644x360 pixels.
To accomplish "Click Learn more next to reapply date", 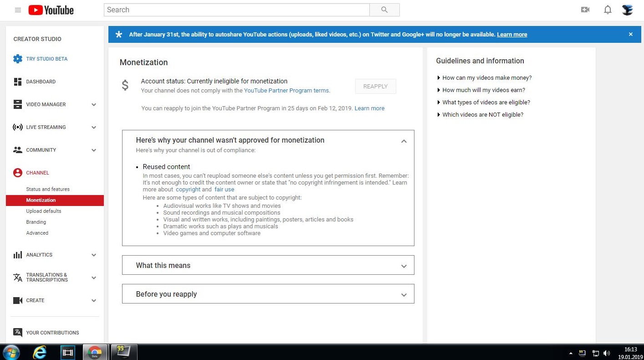I will point(369,108).
